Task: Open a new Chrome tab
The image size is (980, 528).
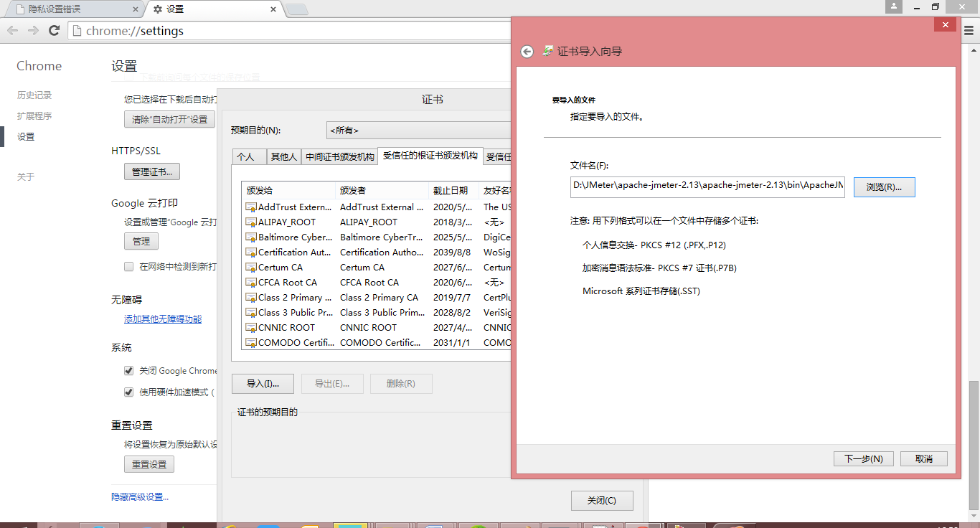Action: click(x=297, y=9)
